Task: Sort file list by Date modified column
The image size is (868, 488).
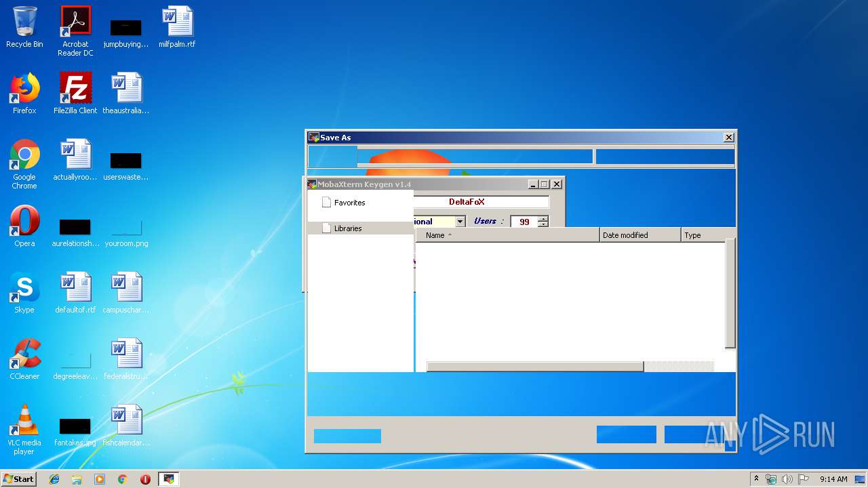Action: 640,235
